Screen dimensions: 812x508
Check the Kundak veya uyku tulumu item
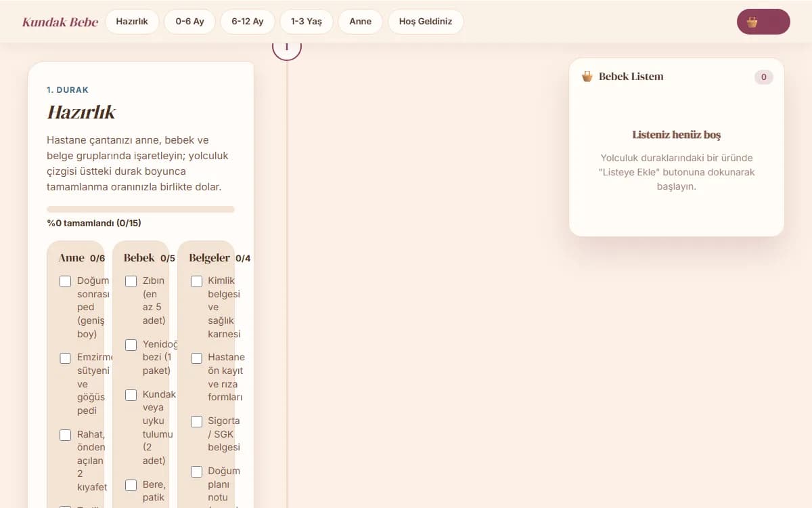coord(131,395)
